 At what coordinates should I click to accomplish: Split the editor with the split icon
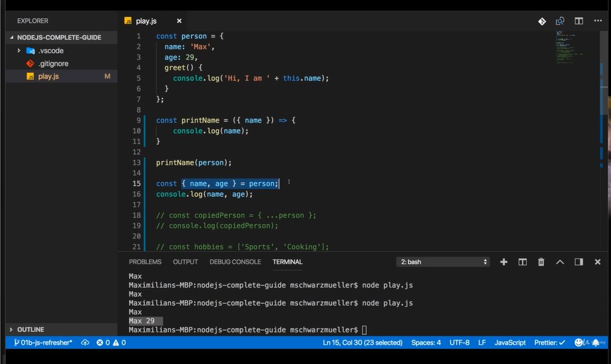coord(579,21)
